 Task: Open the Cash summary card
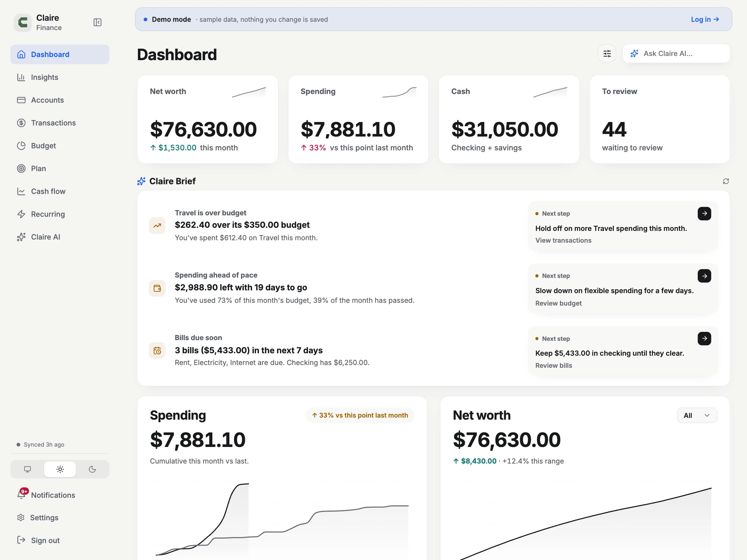509,119
